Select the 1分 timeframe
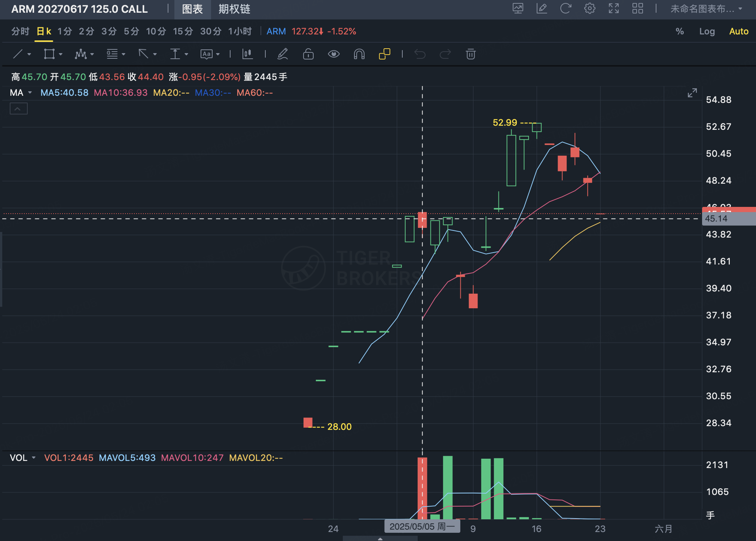 pyautogui.click(x=64, y=31)
